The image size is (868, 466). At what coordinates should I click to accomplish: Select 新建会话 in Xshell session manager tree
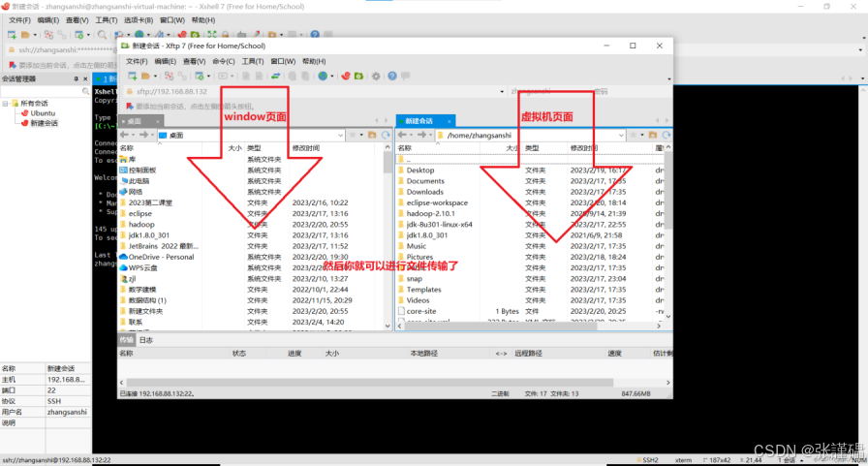tap(45, 123)
